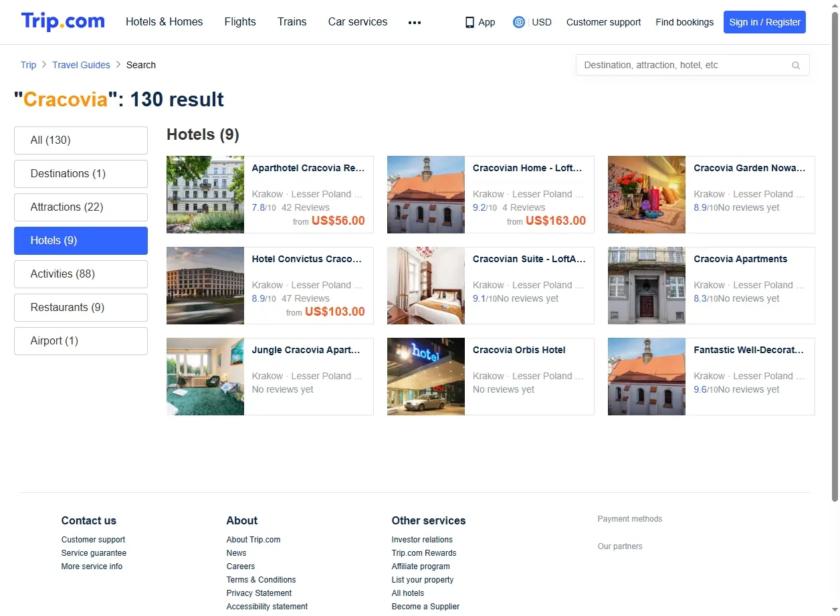Open Cracovia Garden Nowa thumbnail

[x=647, y=195]
